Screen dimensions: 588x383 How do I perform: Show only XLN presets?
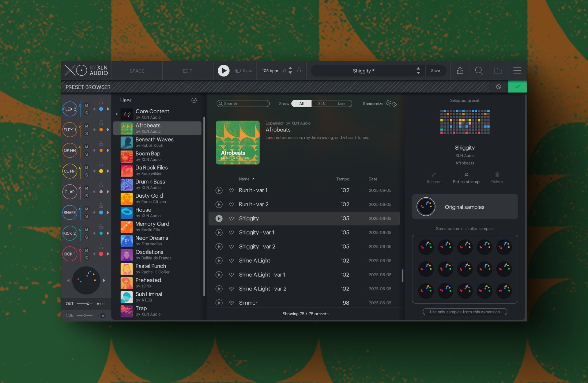click(322, 104)
